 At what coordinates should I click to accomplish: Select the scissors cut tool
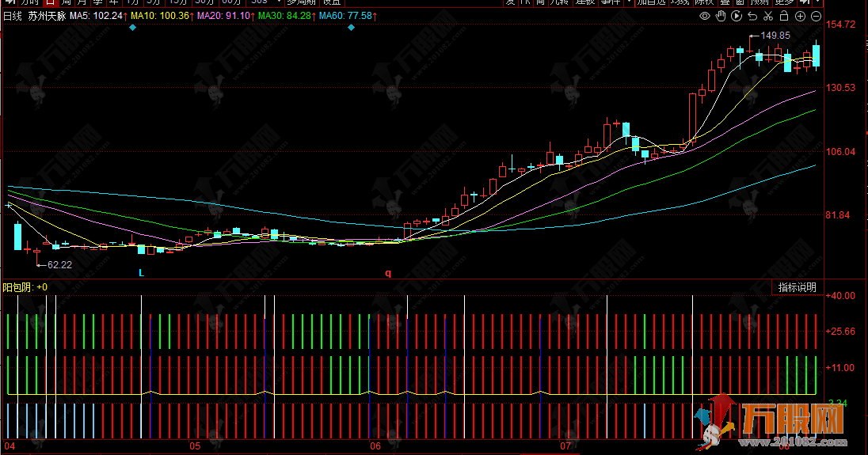click(767, 16)
